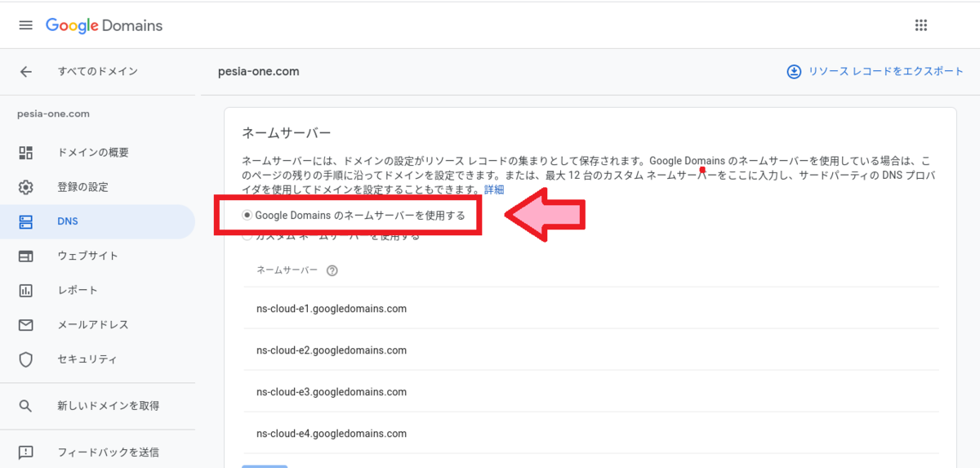
Task: Click the email envelope icon
Action: coord(25,325)
